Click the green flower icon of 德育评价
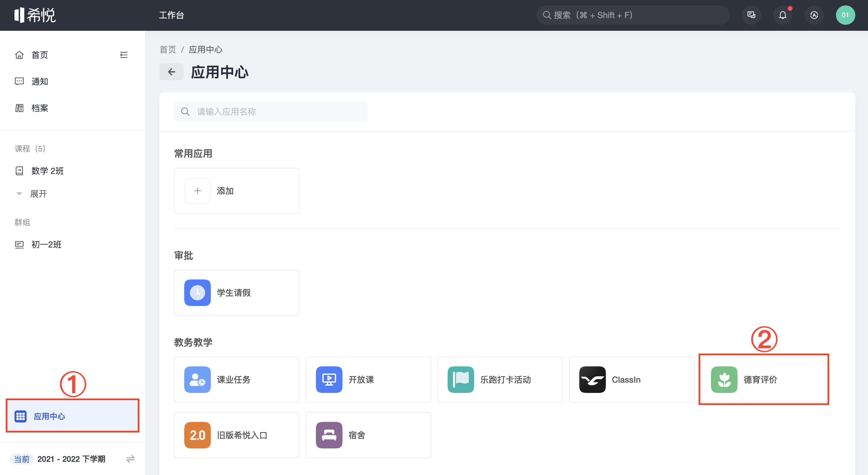Viewport: 868px width, 475px height. point(724,380)
